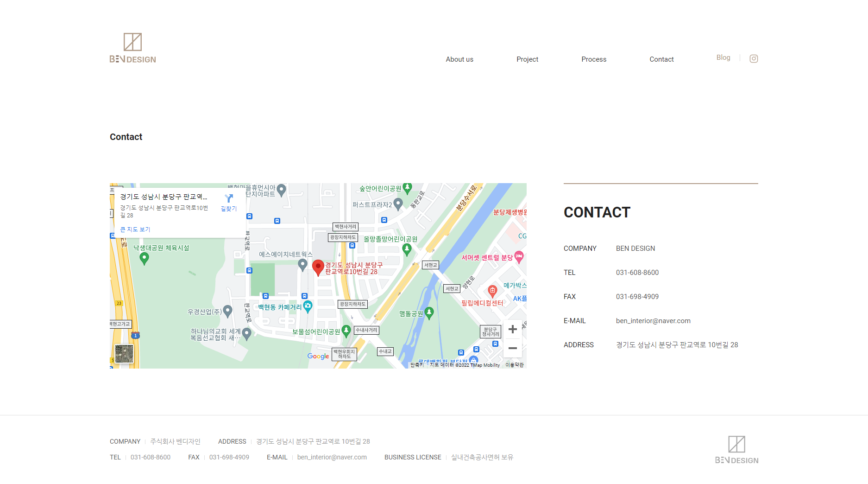Go to the Process page
The image size is (868, 484).
[x=594, y=59]
